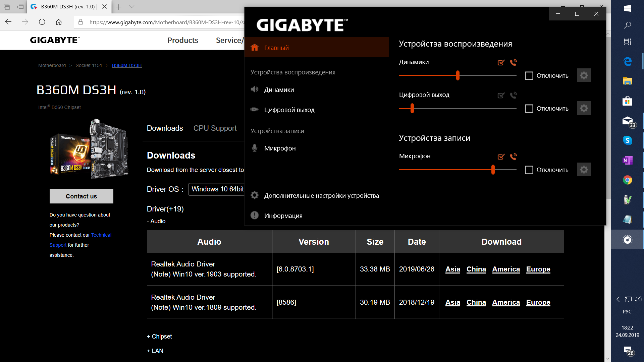Viewport: 644px width, 362px height.
Task: Click gear icon next to Микрофон slider
Action: [584, 170]
